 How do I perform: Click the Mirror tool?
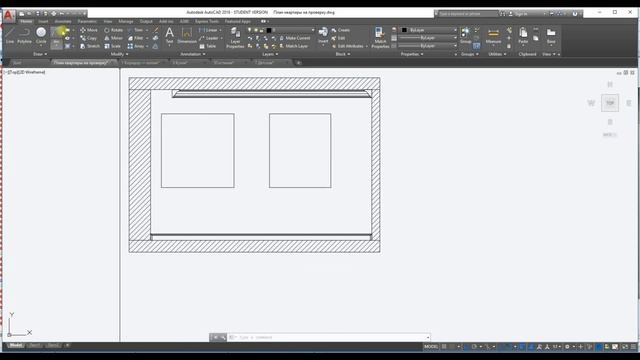click(x=113, y=38)
